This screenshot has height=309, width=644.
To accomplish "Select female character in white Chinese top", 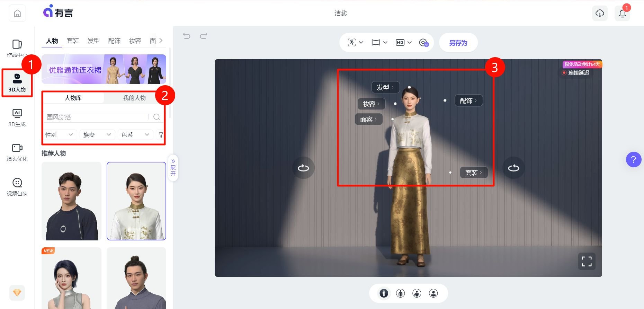I will point(136,201).
